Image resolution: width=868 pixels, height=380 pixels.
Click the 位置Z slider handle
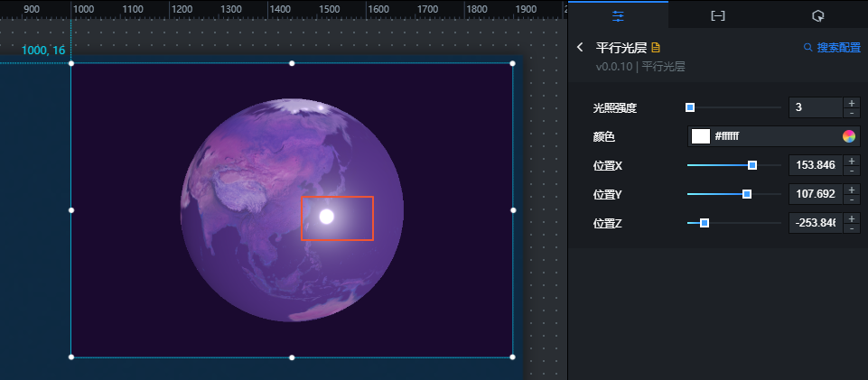705,223
